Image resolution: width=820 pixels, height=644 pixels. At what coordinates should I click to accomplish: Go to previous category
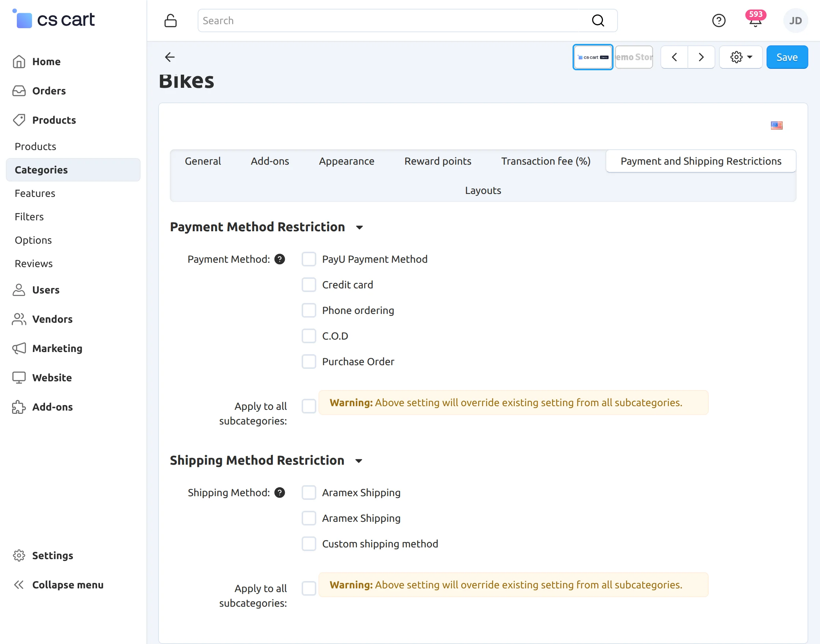(x=674, y=57)
